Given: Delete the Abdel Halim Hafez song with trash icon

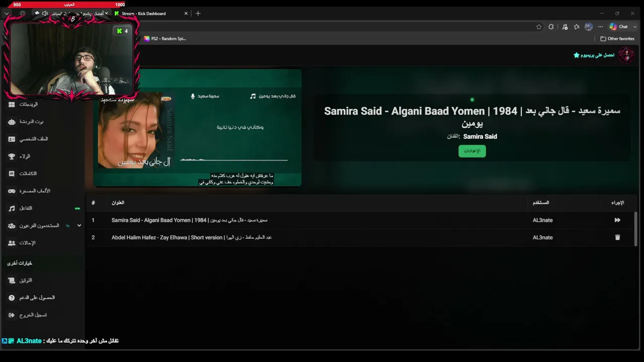Looking at the screenshot, I should coord(617,237).
